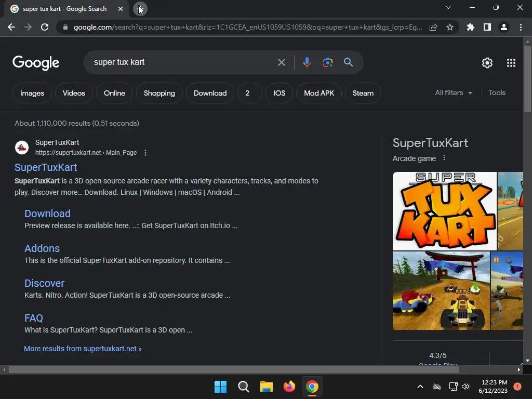The width and height of the screenshot is (532, 399).
Task: Select the iOS filter chip
Action: coord(279,93)
